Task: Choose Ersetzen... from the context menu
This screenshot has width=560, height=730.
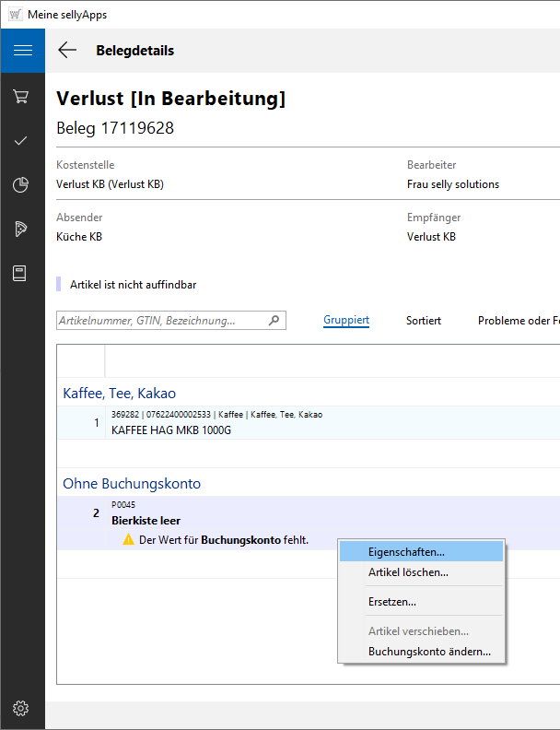Action: [x=392, y=602]
